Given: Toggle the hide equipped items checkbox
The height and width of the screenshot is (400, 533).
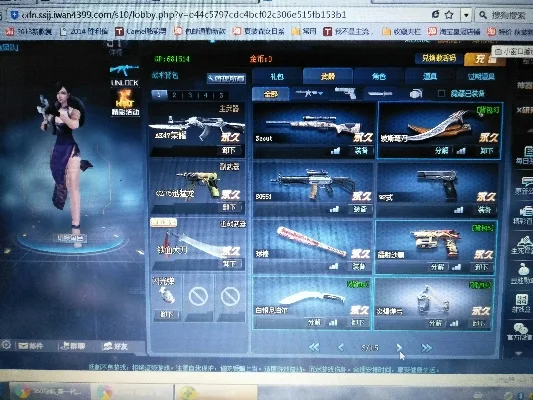Looking at the screenshot, I should (441, 93).
